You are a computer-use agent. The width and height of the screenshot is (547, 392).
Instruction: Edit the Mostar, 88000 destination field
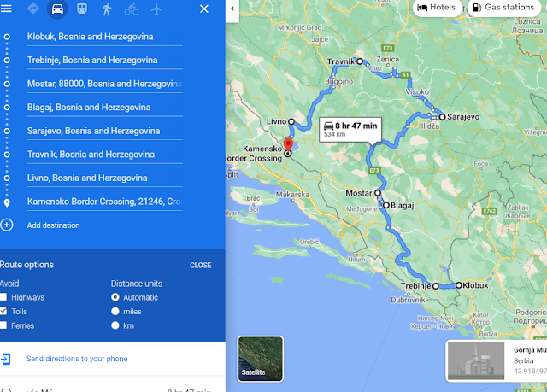point(104,84)
